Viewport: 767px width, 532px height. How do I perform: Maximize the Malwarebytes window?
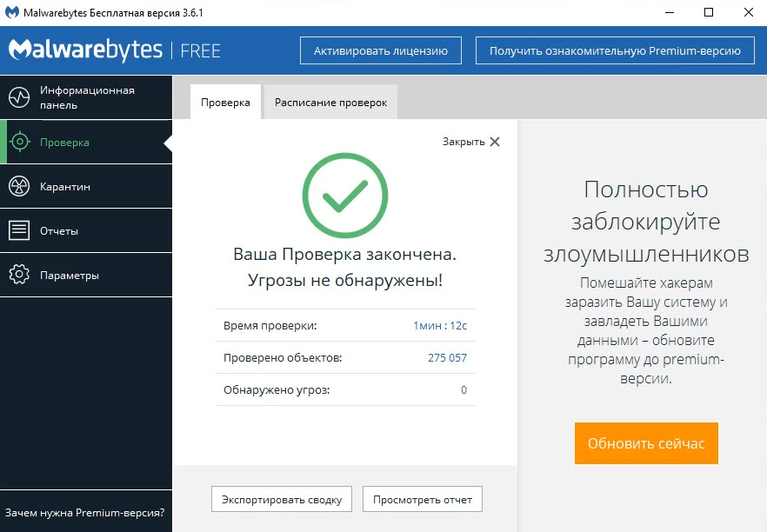[709, 12]
